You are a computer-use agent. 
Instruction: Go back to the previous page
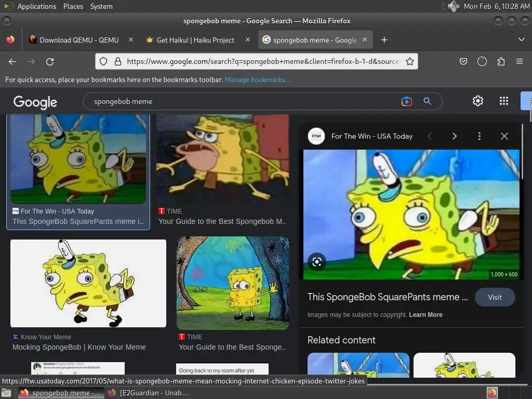tap(12, 62)
